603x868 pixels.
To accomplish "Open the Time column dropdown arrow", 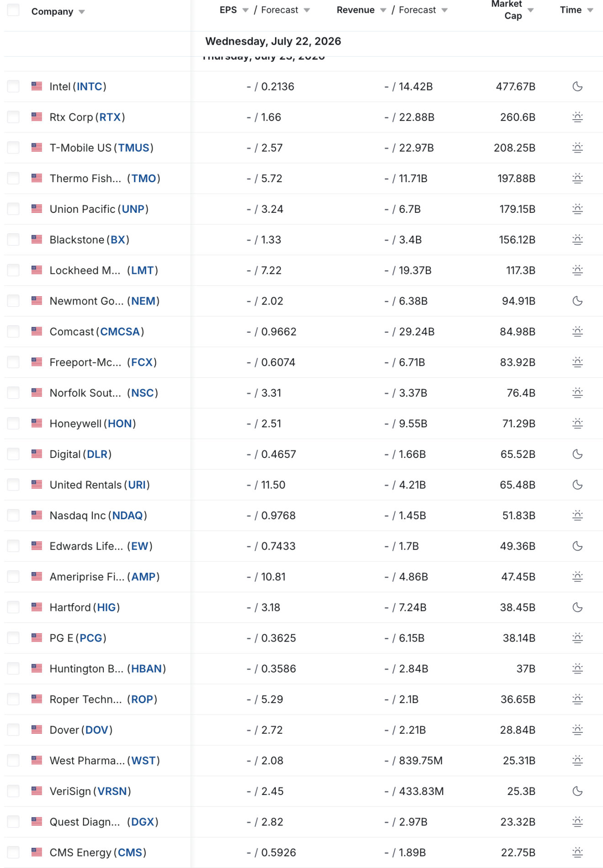I will tap(590, 10).
